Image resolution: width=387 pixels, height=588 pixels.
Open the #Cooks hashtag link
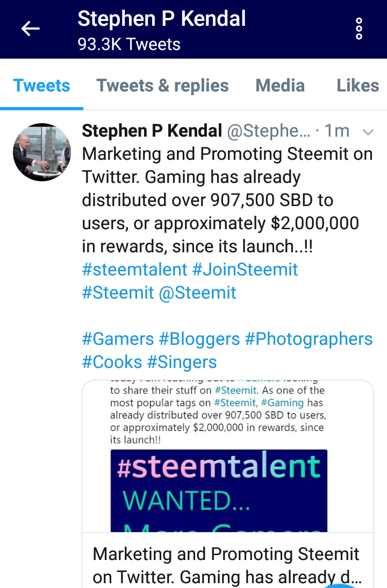pyautogui.click(x=112, y=362)
